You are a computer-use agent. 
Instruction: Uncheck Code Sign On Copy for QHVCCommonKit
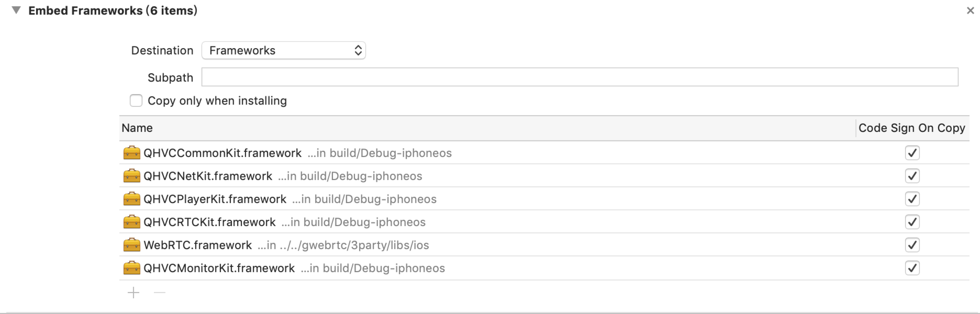(912, 153)
